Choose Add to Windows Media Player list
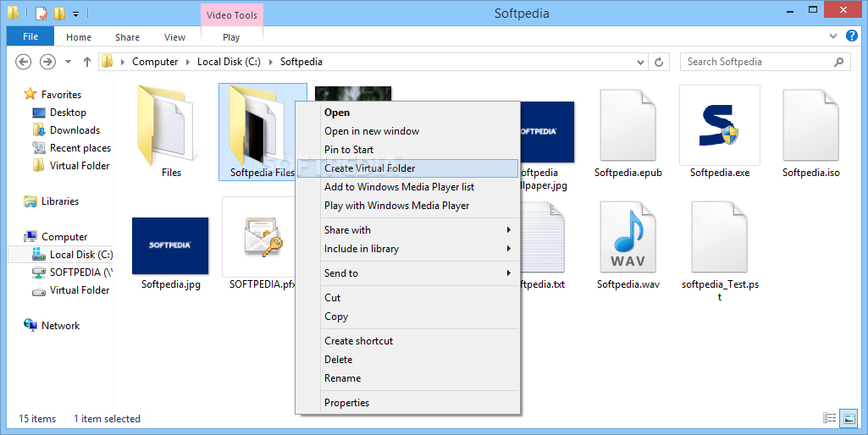 [407, 187]
